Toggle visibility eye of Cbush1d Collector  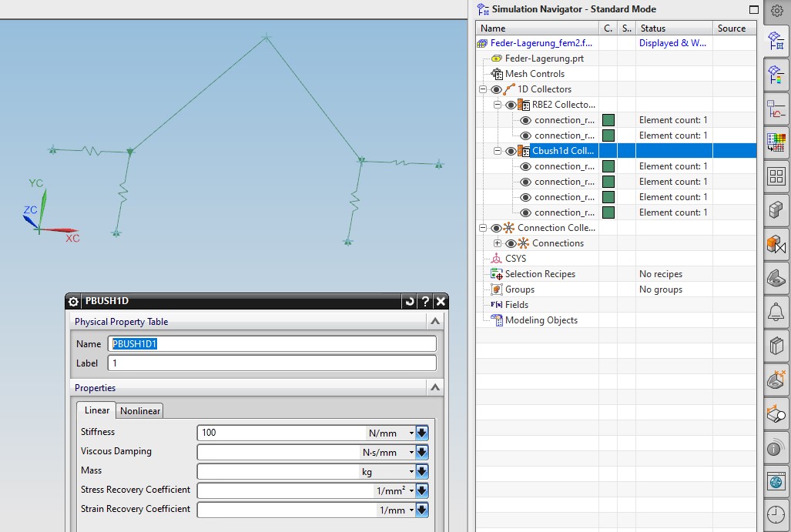click(511, 151)
